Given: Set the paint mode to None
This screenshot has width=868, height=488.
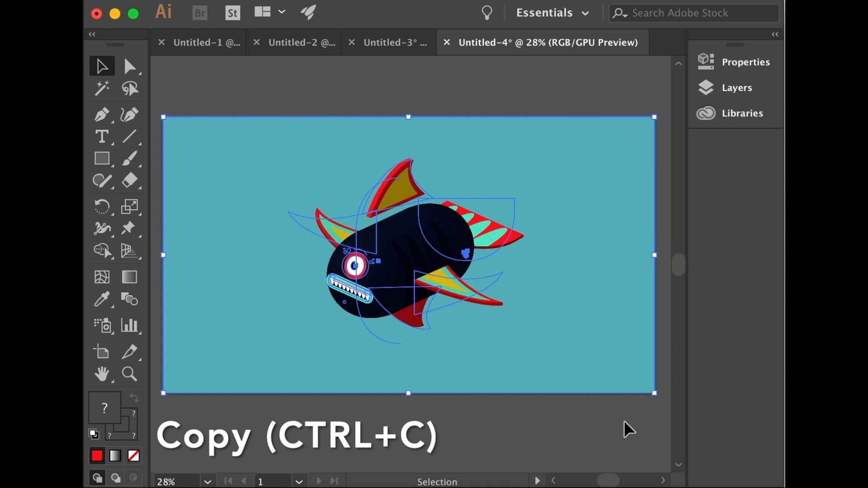Looking at the screenshot, I should 133,456.
